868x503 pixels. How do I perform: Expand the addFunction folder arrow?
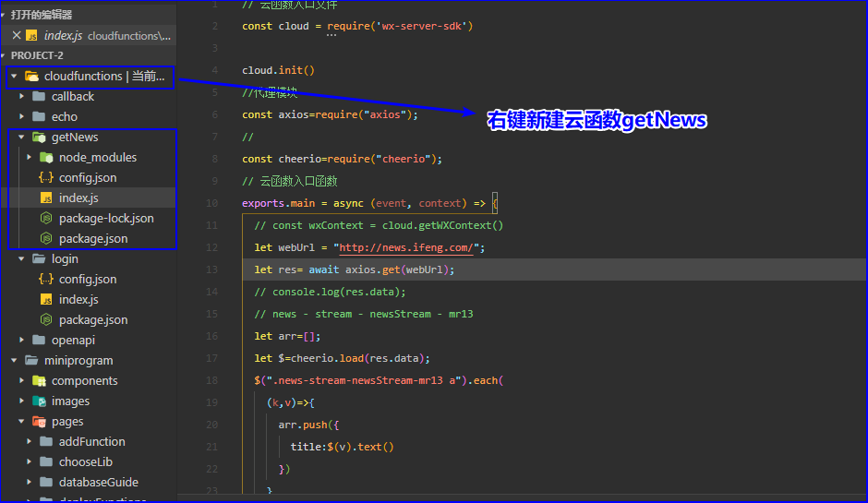(x=30, y=441)
